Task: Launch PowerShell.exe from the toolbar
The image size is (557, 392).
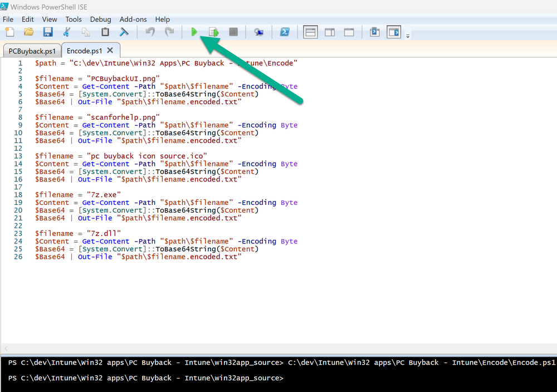Action: [x=285, y=32]
